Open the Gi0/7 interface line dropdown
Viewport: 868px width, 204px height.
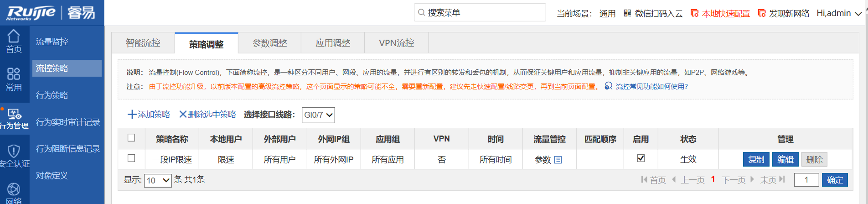(x=318, y=115)
